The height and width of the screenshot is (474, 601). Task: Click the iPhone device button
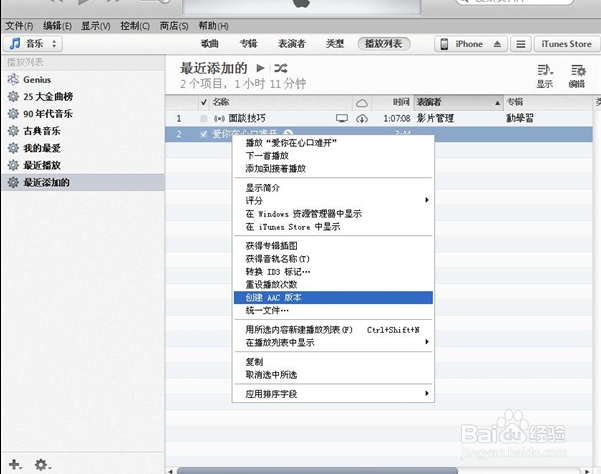click(471, 44)
